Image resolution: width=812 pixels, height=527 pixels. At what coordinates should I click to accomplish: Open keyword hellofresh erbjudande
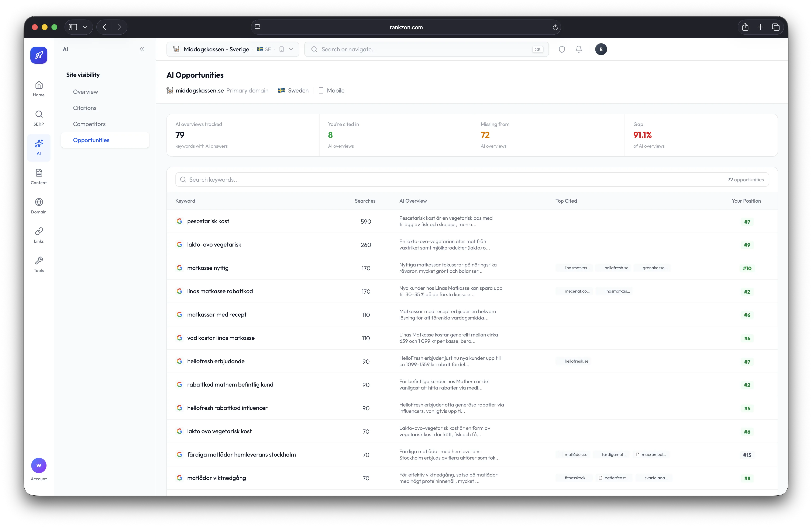pos(216,361)
